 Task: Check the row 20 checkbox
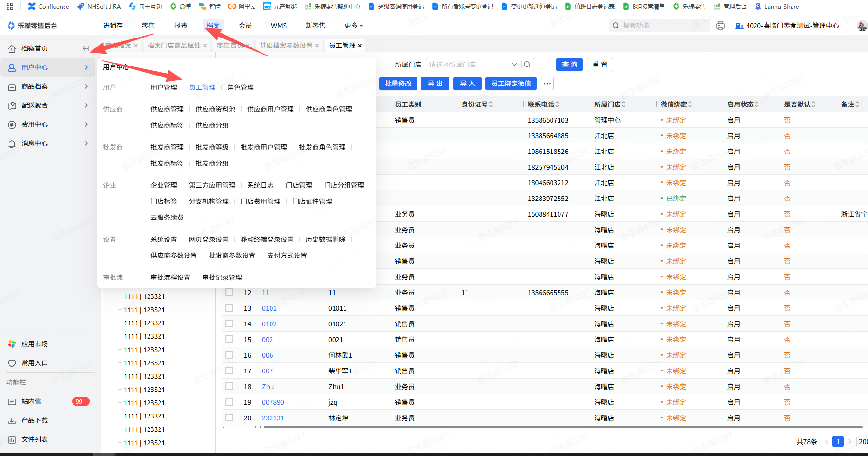coord(229,418)
